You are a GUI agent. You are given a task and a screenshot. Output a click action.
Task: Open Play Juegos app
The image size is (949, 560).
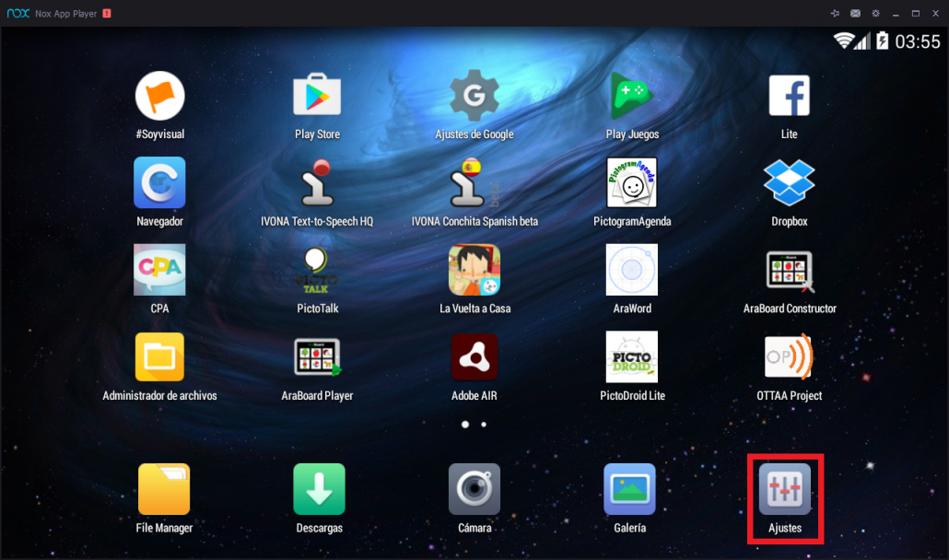click(x=632, y=95)
